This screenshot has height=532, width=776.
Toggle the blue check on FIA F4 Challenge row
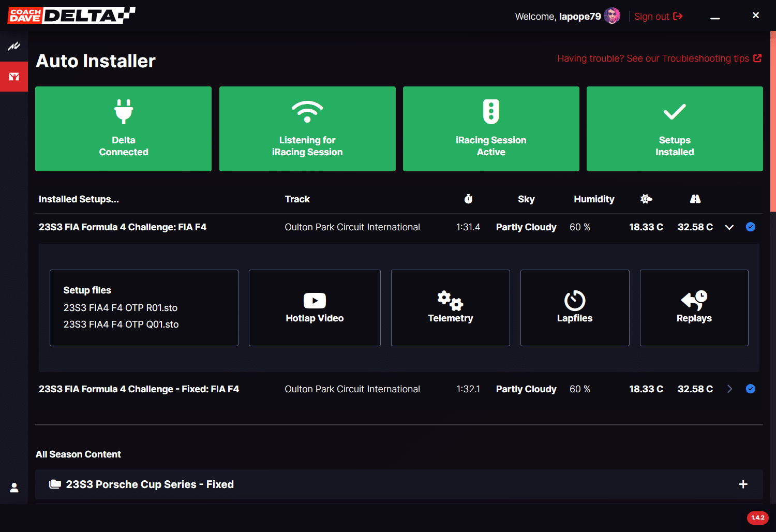pyautogui.click(x=751, y=227)
